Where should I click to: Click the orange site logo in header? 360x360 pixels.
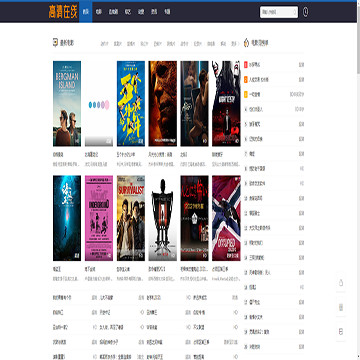pos(63,12)
